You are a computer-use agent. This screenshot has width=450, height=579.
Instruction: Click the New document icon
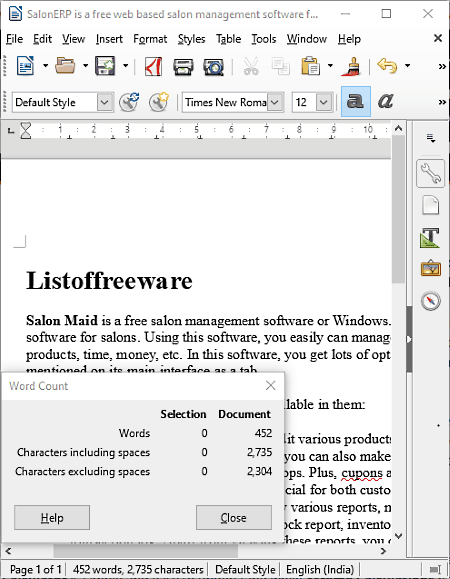[25, 66]
